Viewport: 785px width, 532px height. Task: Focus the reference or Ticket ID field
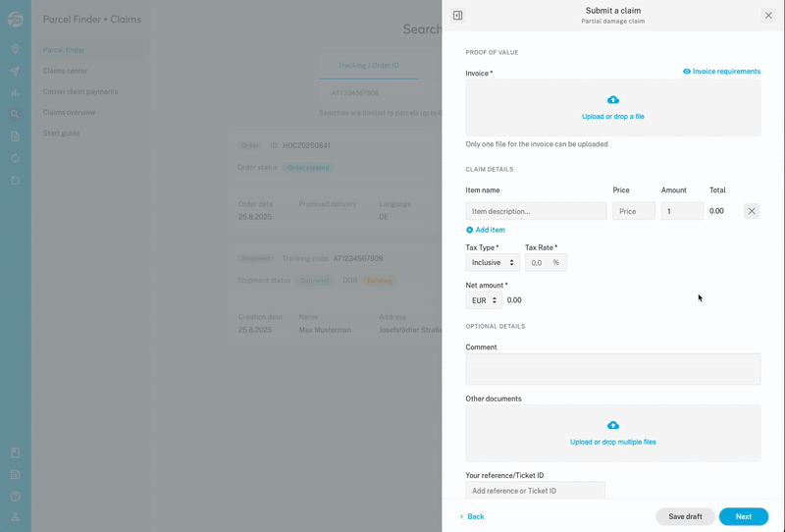point(535,491)
